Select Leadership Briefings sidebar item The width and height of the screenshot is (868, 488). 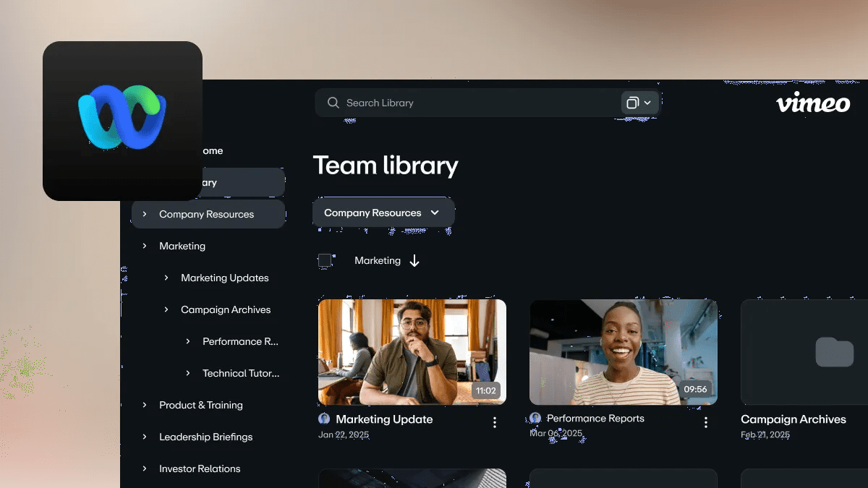[x=206, y=437]
